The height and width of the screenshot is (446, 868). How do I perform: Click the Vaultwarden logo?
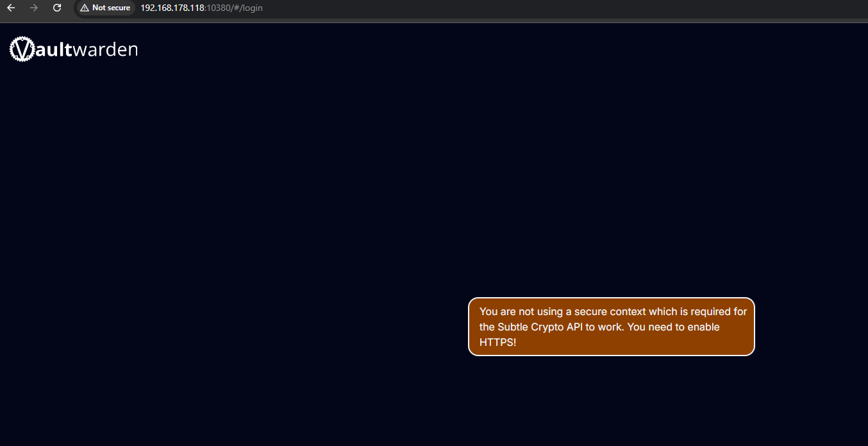(x=74, y=49)
